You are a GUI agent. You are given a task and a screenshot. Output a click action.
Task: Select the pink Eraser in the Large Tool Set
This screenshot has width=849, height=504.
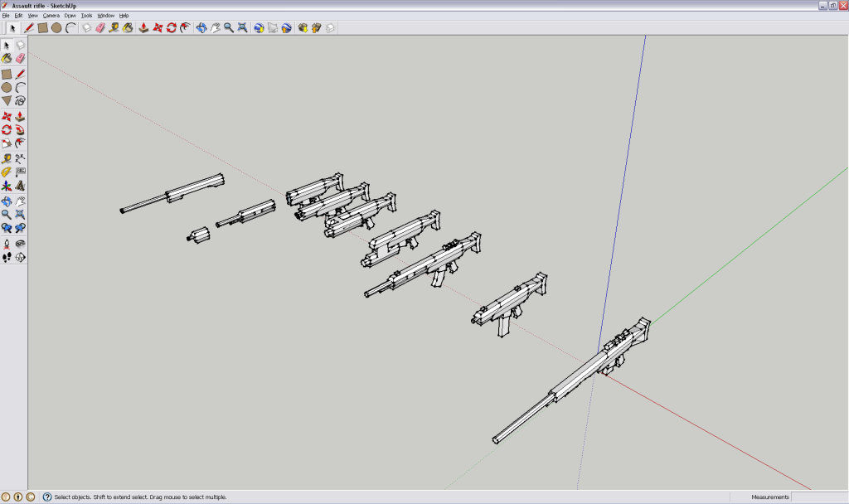click(20, 58)
